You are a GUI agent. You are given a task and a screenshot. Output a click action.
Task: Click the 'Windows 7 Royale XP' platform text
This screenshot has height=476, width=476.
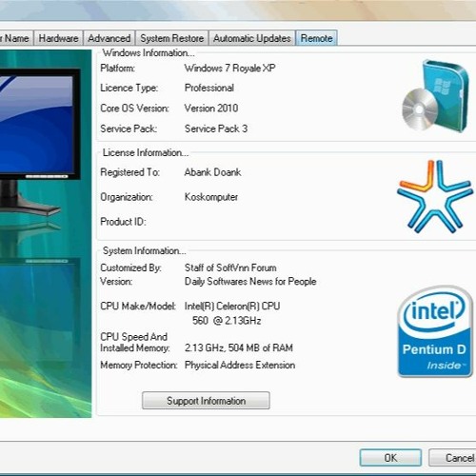(x=230, y=69)
